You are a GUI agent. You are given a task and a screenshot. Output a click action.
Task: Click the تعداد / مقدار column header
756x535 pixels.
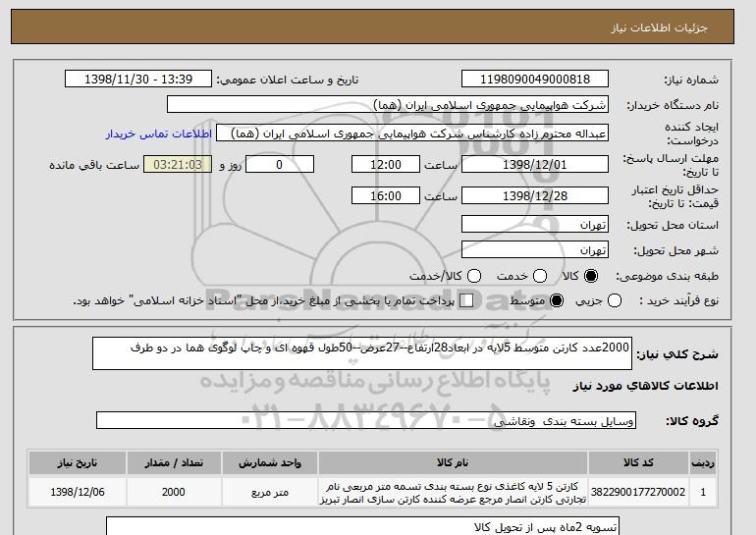(174, 462)
